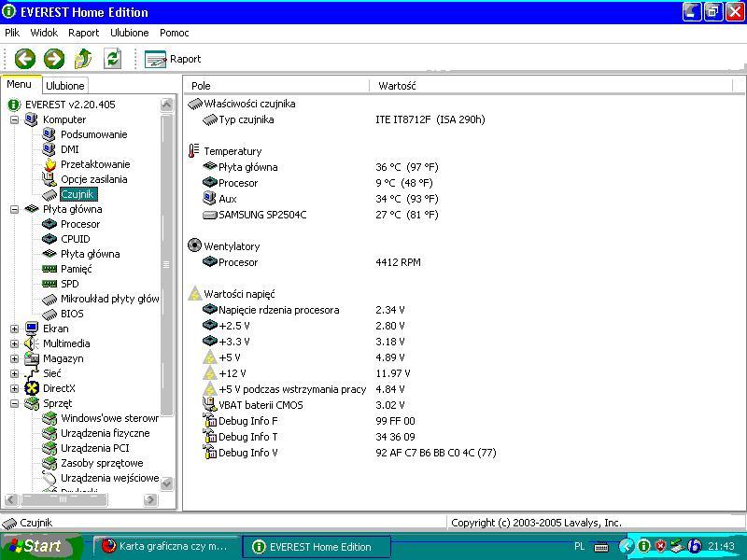The height and width of the screenshot is (560, 747).
Task: Open Podsumowanie in the tree
Action: (94, 134)
